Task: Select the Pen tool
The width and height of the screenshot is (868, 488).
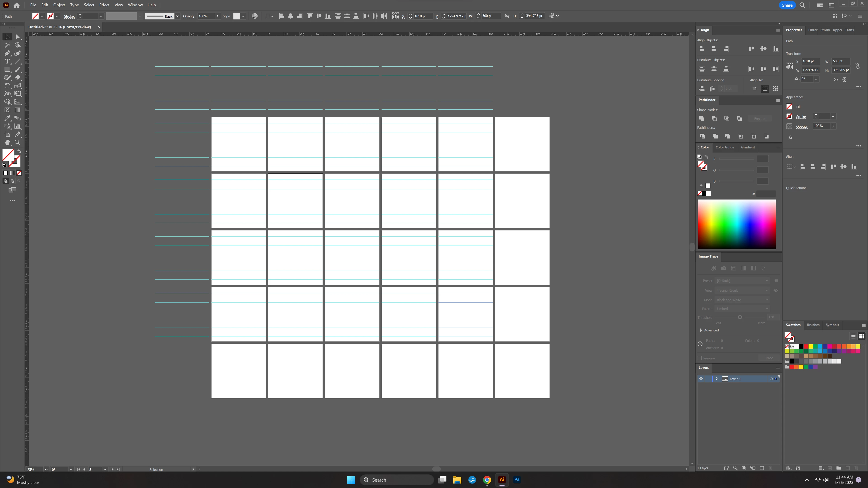Action: tap(7, 53)
